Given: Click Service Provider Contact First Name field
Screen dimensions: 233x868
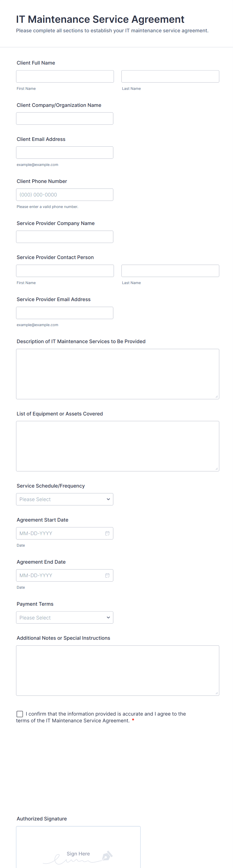Looking at the screenshot, I should click(x=65, y=271).
